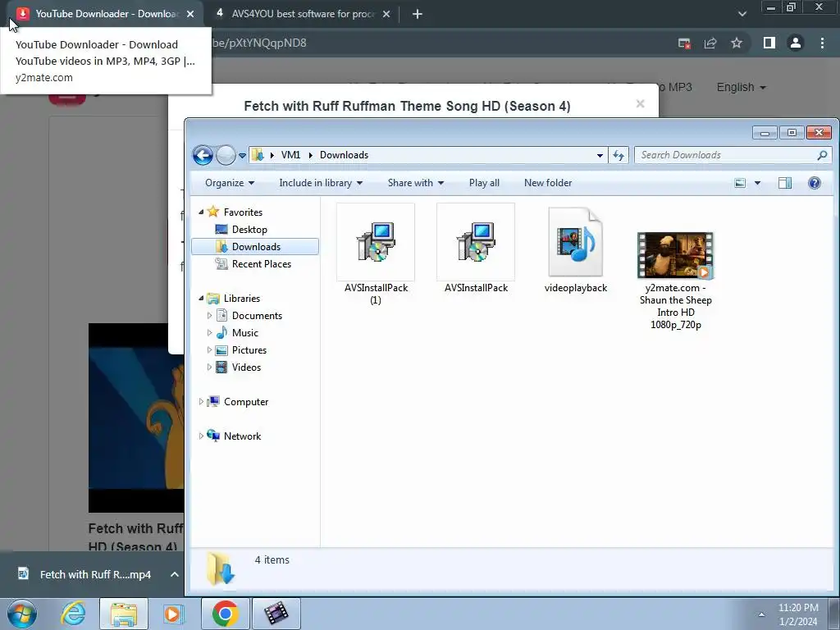The image size is (840, 630).
Task: Open the Windows Start menu
Action: (22, 614)
